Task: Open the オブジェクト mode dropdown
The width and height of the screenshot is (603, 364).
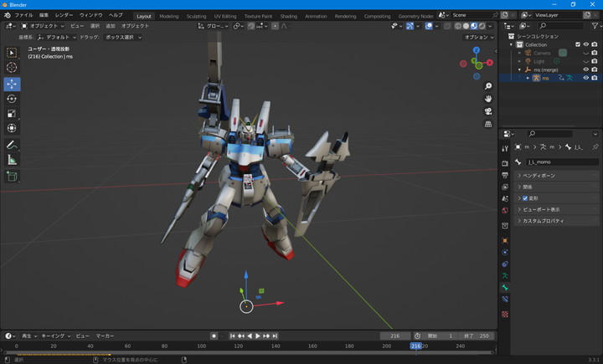Action: tap(42, 26)
